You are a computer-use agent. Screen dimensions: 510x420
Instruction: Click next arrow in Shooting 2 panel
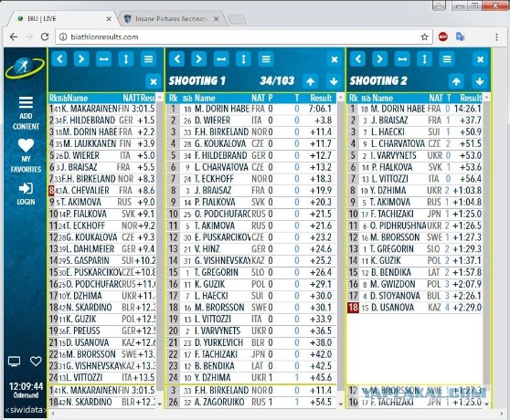coord(380,59)
